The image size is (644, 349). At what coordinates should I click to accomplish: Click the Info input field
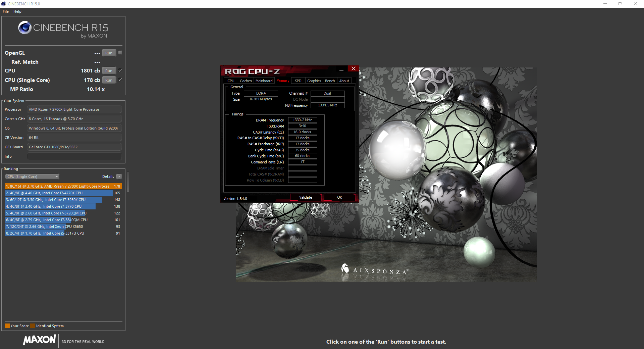pos(74,156)
